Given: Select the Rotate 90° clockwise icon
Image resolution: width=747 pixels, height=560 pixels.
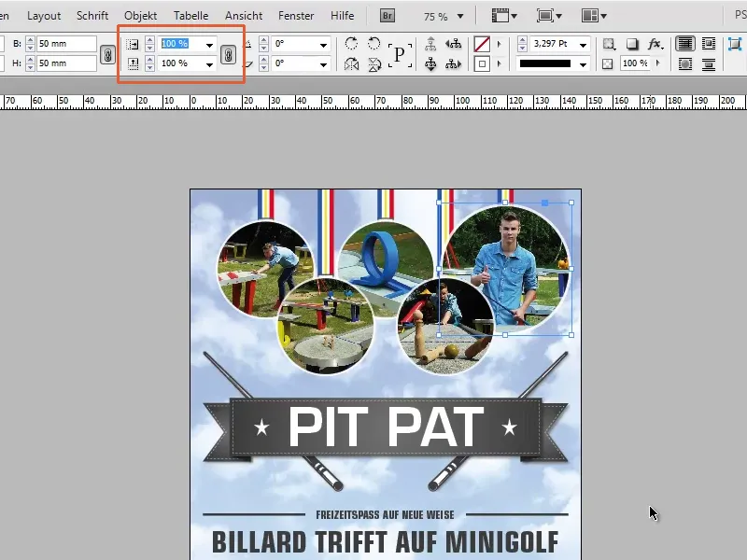Looking at the screenshot, I should point(350,43).
